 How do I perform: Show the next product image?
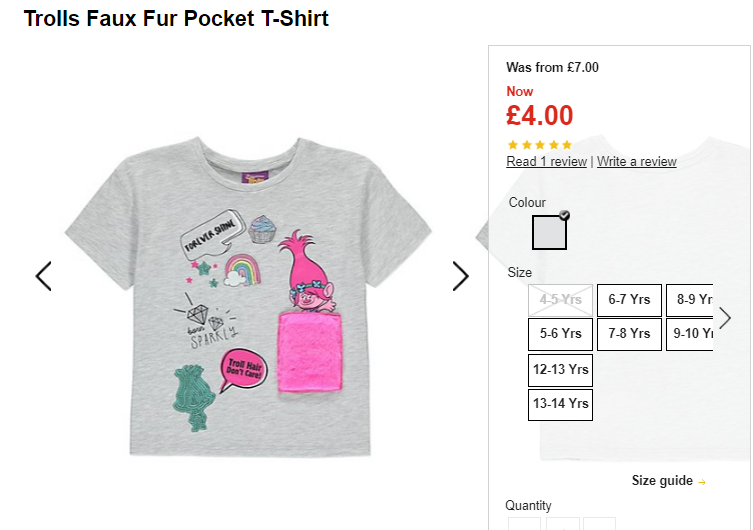click(x=460, y=276)
